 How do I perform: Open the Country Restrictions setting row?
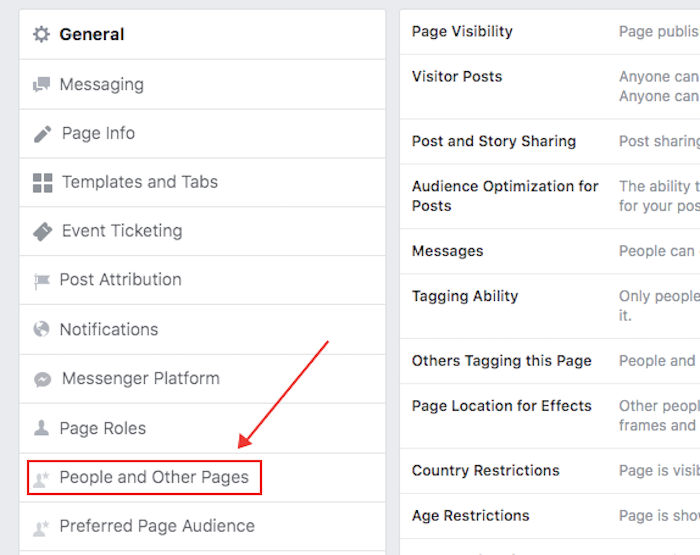(486, 470)
